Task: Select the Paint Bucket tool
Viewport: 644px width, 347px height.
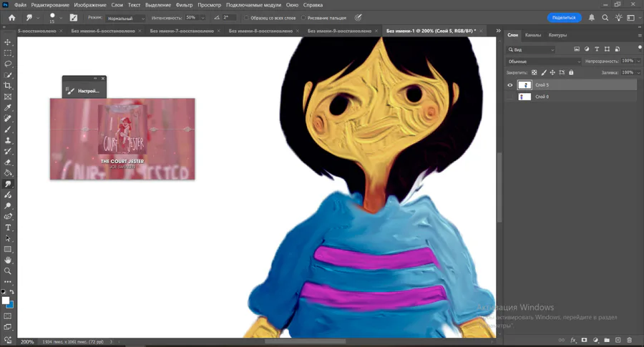Action: tap(7, 173)
